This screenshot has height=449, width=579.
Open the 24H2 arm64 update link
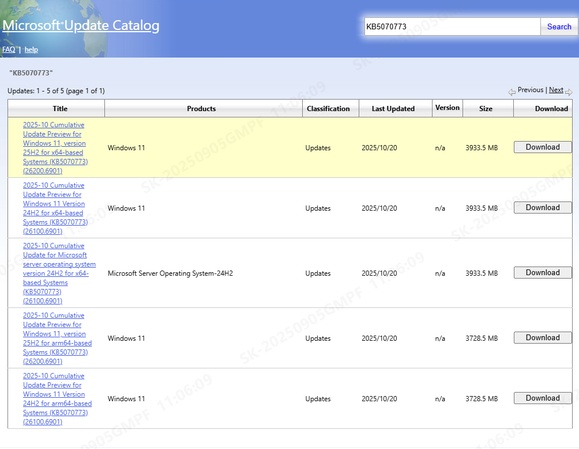[57, 399]
